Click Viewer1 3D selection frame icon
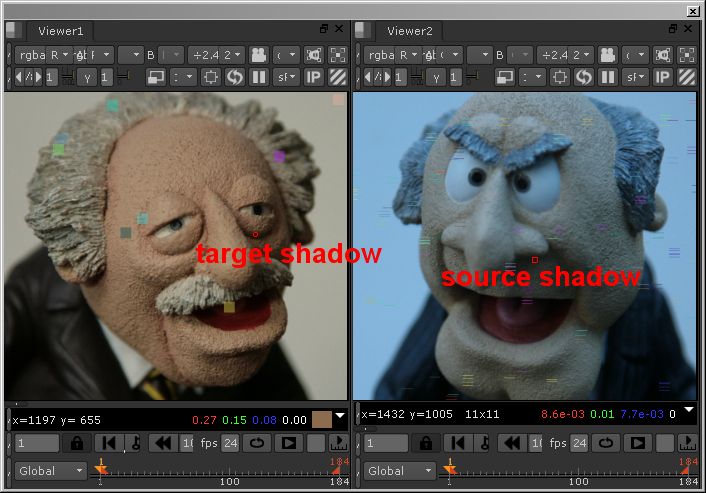The width and height of the screenshot is (706, 493). pyautogui.click(x=314, y=55)
